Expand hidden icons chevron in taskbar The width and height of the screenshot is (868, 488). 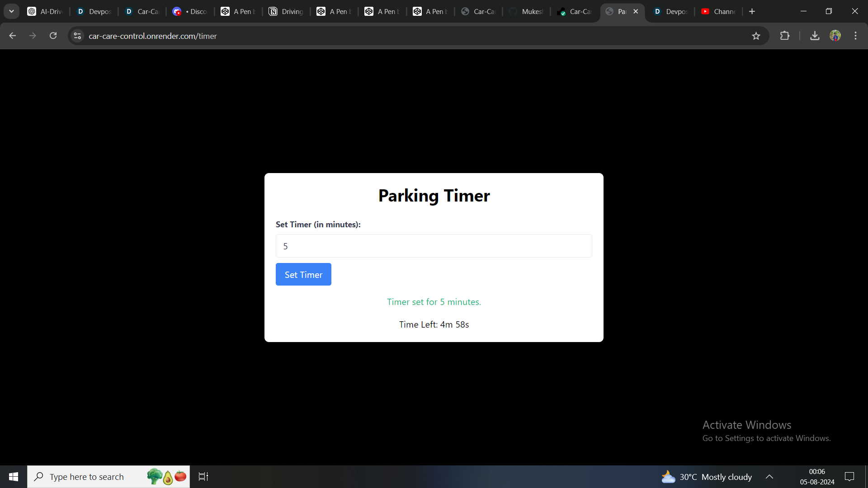click(769, 476)
